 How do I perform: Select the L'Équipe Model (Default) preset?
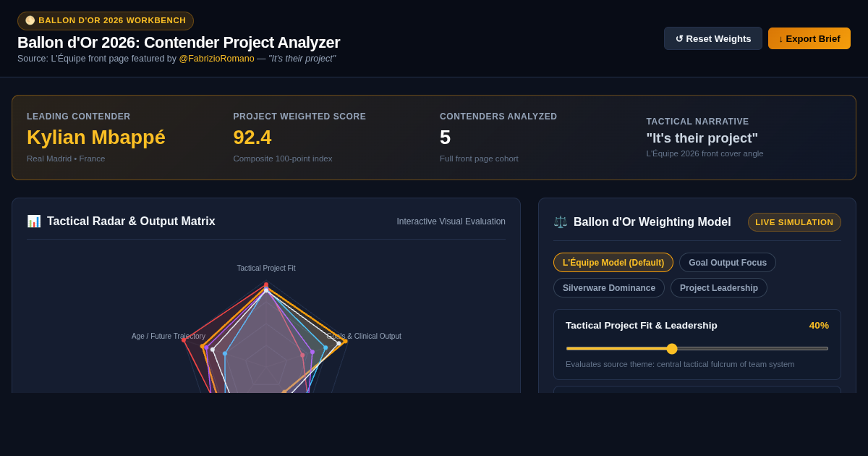point(613,263)
